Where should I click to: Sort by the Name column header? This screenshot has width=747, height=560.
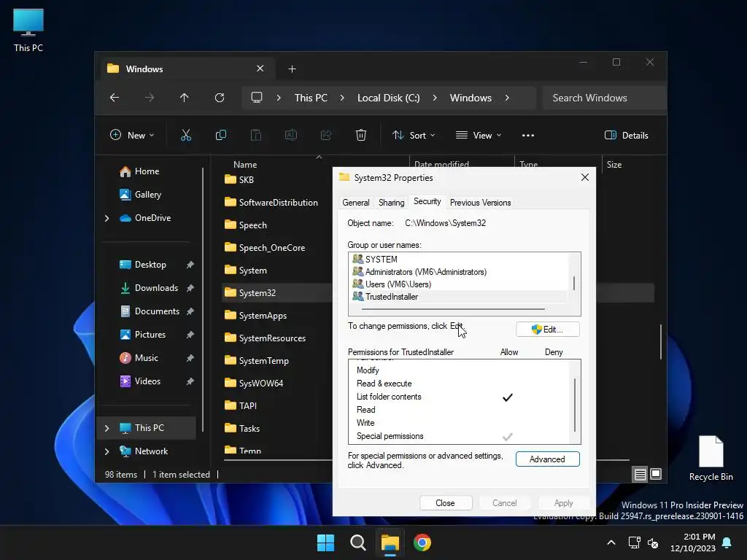pyautogui.click(x=245, y=165)
